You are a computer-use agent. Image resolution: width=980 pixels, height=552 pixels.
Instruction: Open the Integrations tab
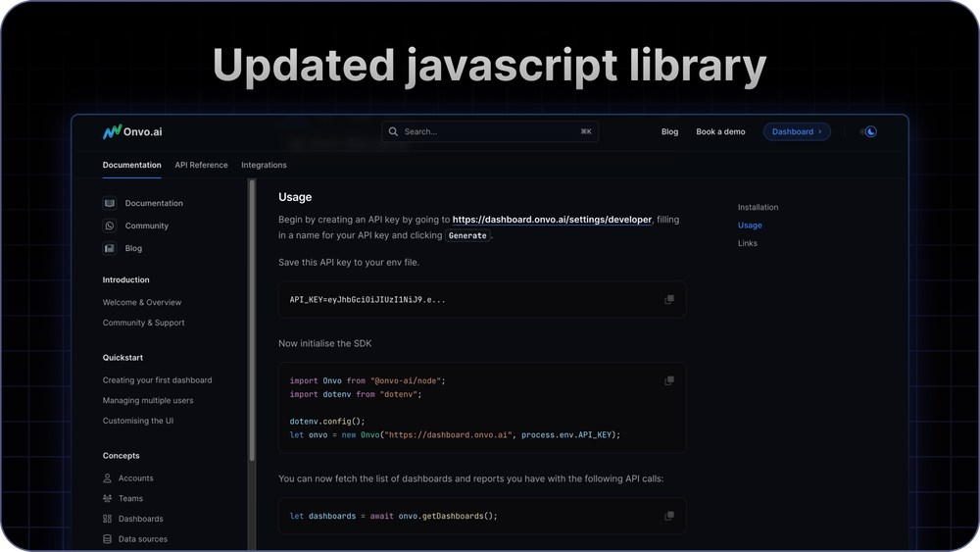(264, 165)
